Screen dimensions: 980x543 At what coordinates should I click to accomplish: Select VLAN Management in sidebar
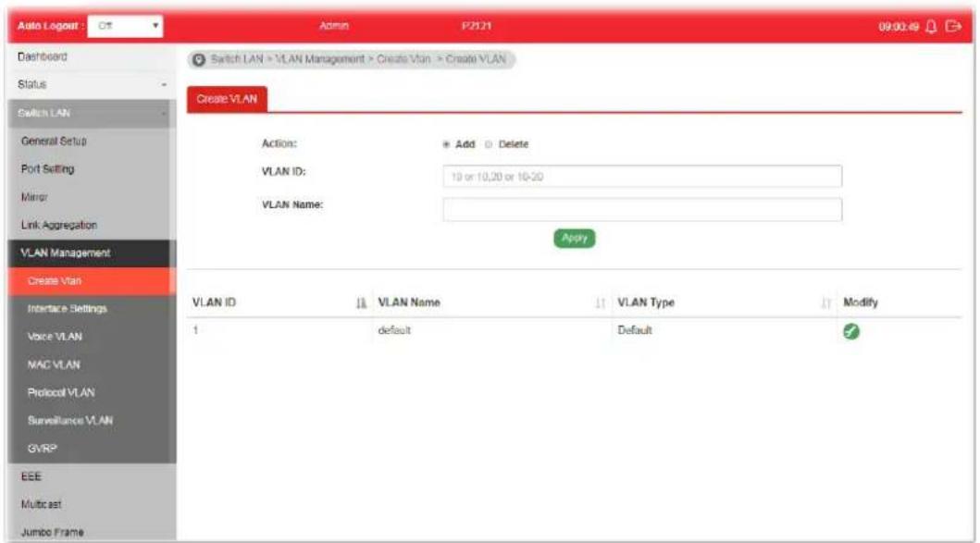click(x=92, y=253)
